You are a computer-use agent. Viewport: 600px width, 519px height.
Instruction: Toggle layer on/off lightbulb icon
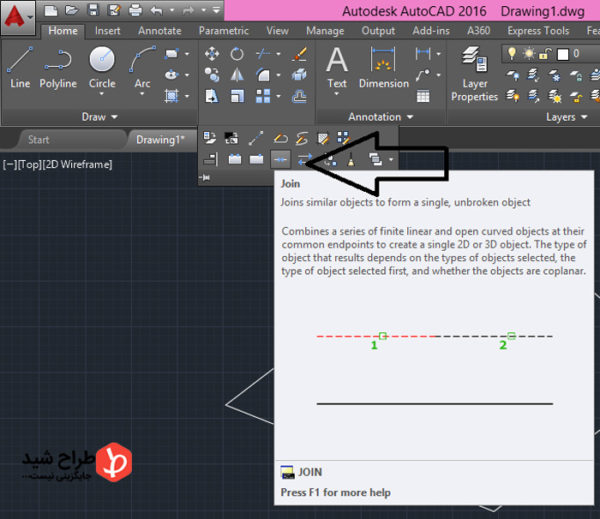coord(512,53)
